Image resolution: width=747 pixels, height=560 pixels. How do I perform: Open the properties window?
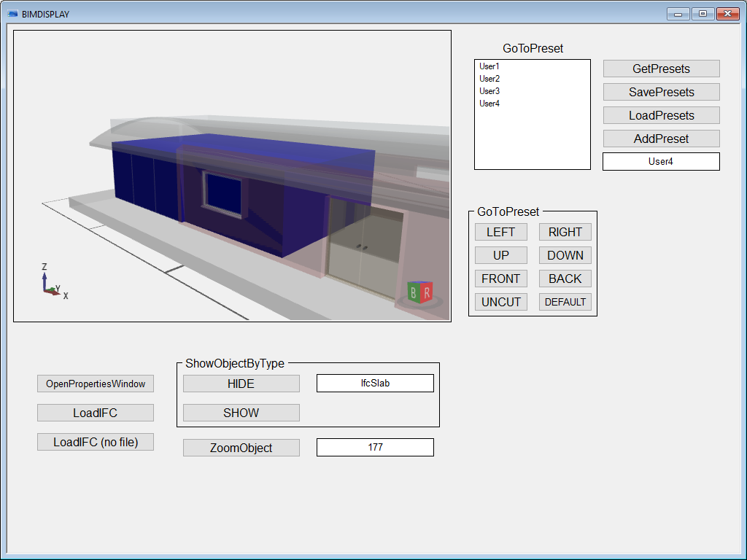(95, 383)
